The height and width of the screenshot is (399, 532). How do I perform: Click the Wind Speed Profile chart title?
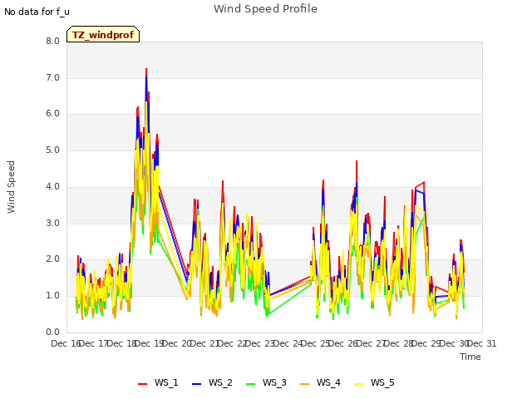265,9
